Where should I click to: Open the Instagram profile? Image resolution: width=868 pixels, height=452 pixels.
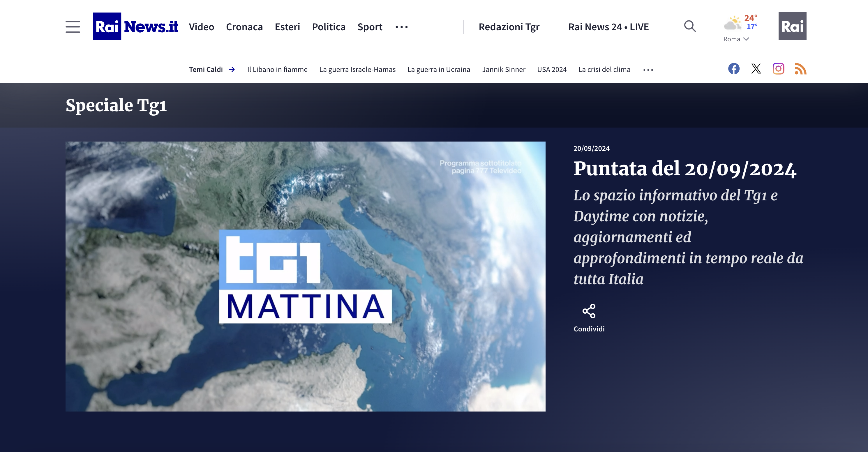pos(778,69)
